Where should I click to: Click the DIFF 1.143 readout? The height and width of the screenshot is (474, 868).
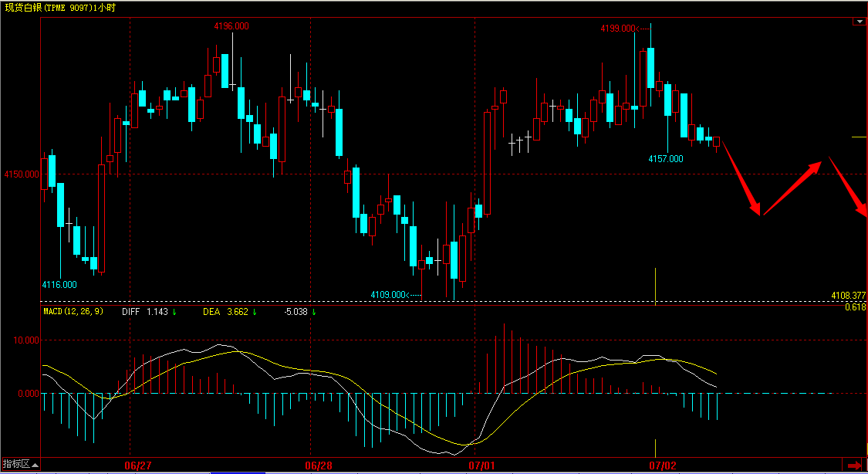tap(145, 312)
